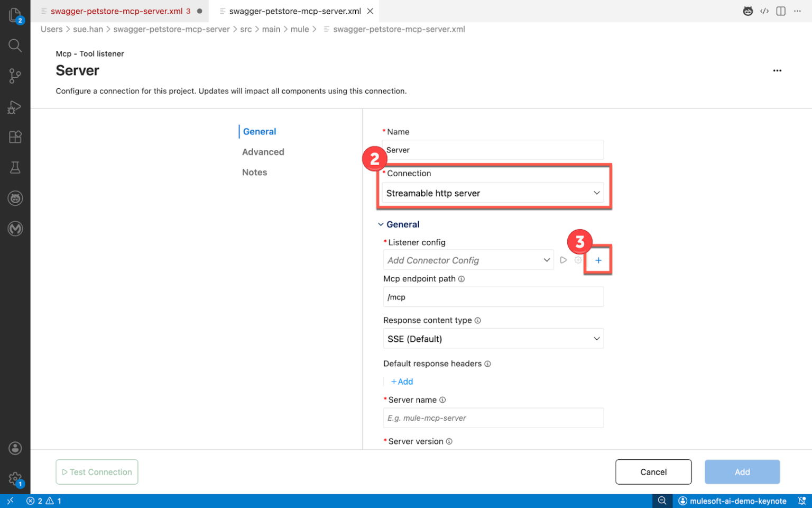This screenshot has height=508, width=812.
Task: Switch to XML source via the code icon
Action: 764,11
